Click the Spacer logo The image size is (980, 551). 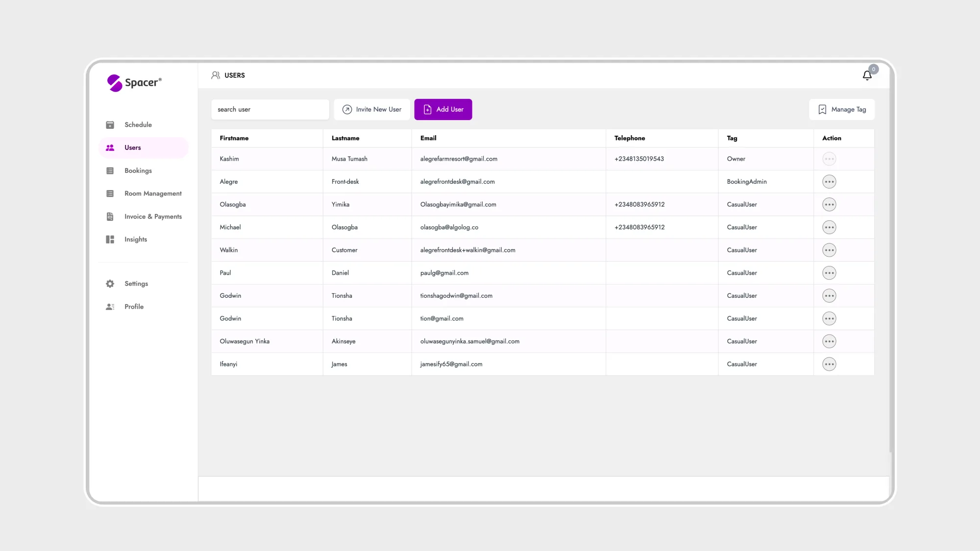point(134,83)
